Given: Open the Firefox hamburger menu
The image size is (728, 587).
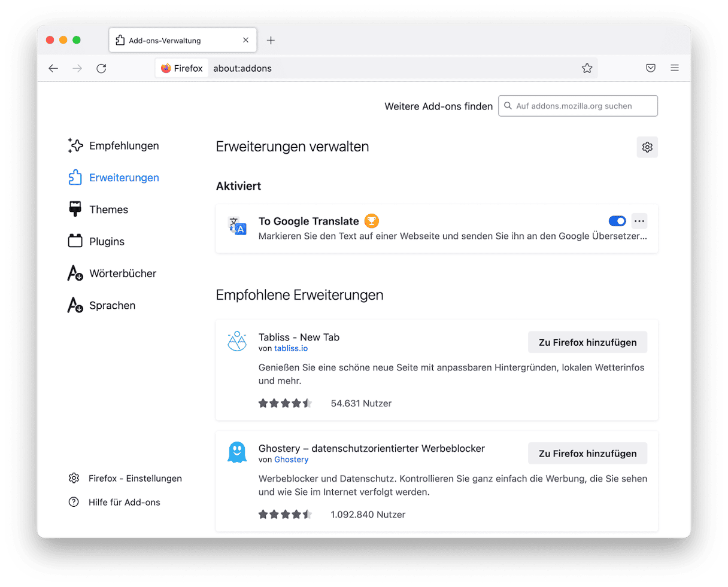Looking at the screenshot, I should [x=675, y=68].
